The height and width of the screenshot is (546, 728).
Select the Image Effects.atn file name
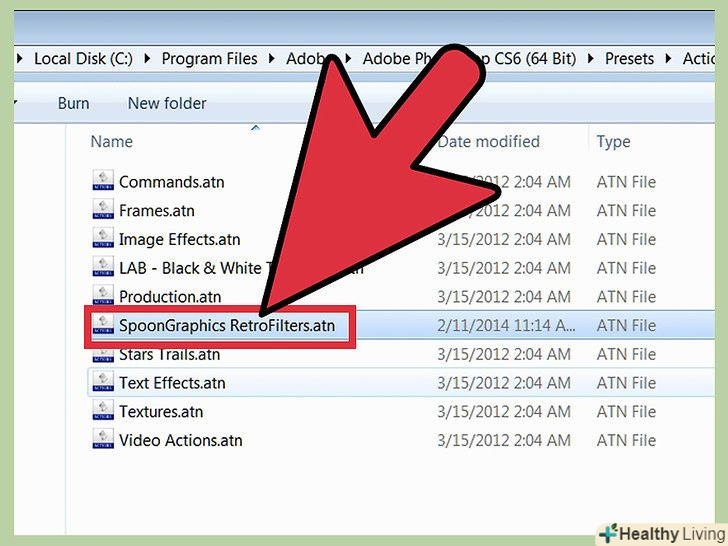tap(180, 240)
